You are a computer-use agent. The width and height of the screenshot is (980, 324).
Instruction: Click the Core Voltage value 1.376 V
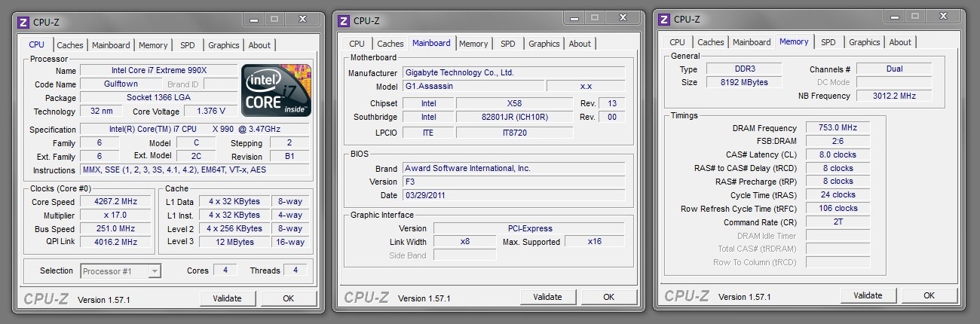210,112
